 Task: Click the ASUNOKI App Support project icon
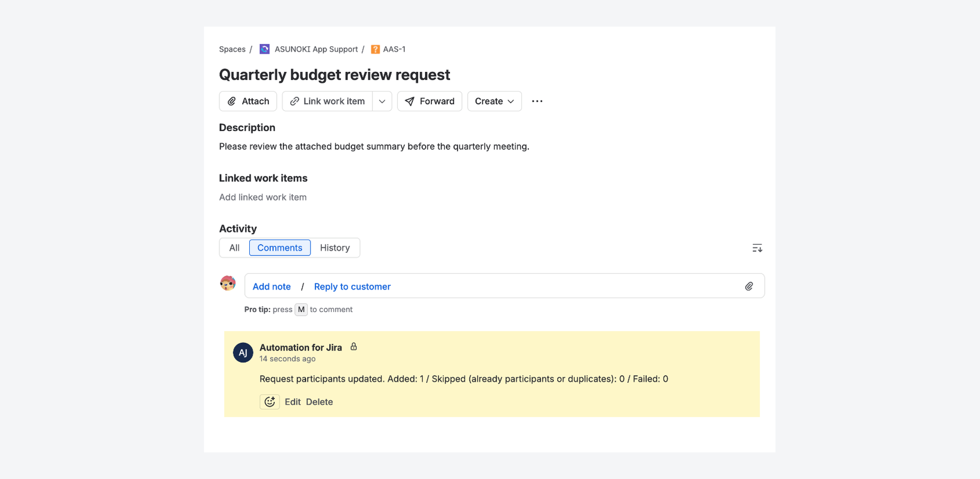coord(264,49)
